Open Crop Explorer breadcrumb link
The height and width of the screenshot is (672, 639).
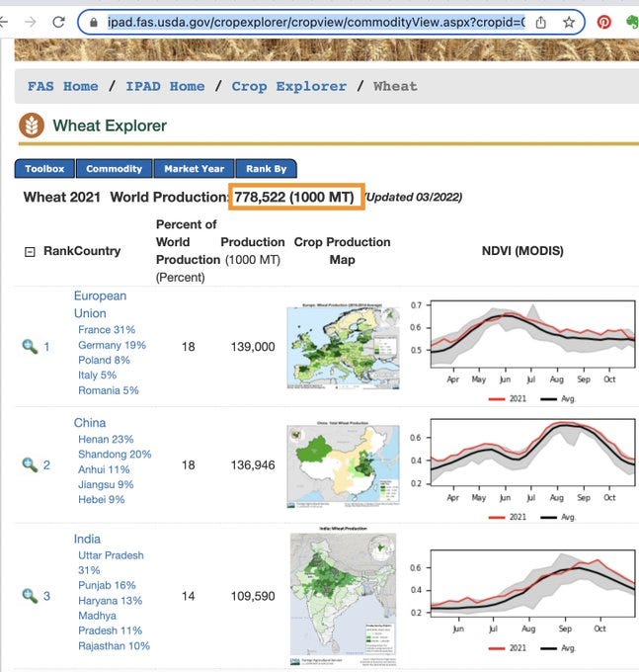point(289,86)
